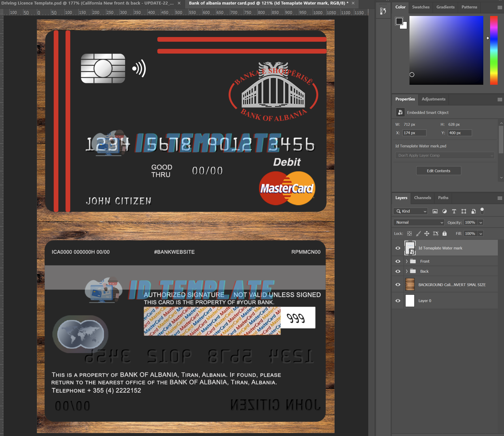504x436 pixels.
Task: Hide the Front group layer
Action: point(398,261)
